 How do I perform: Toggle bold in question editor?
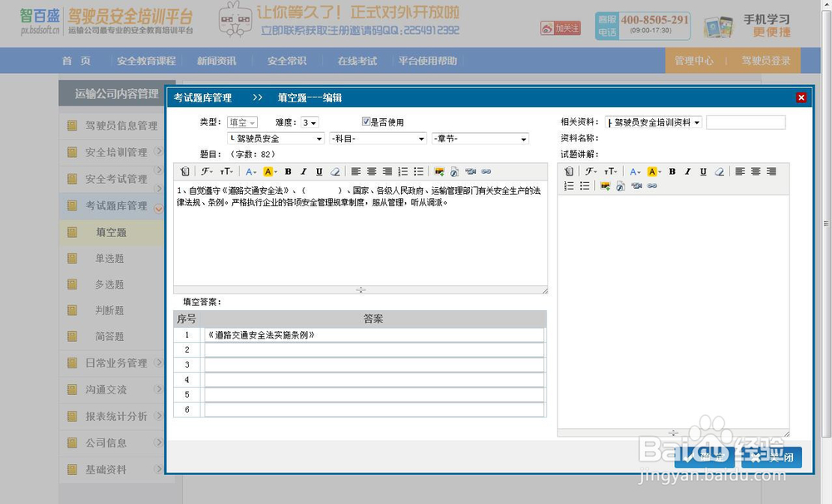click(288, 171)
